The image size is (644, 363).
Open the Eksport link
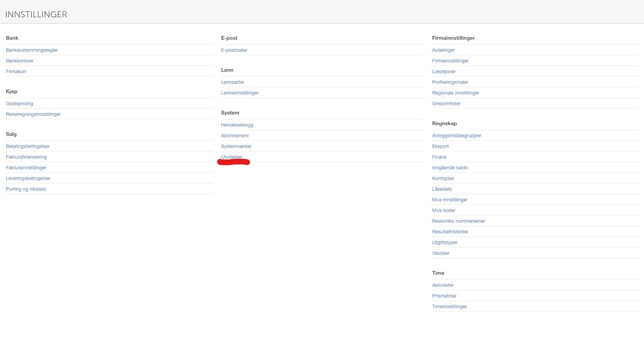click(441, 147)
